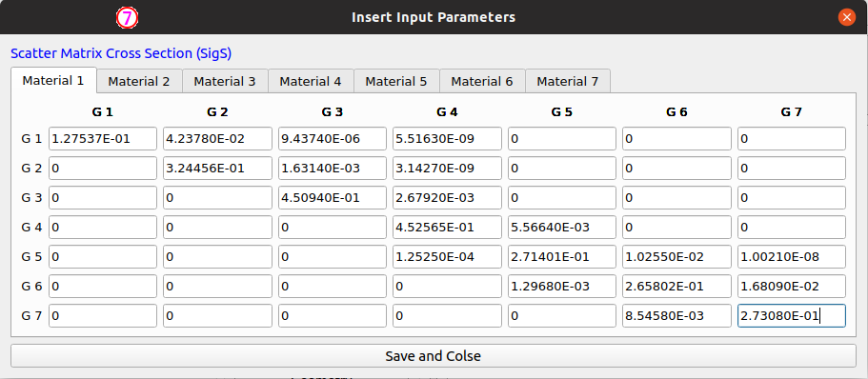Click row G 3 column G 2 field
Image resolution: width=868 pixels, height=379 pixels.
point(217,197)
